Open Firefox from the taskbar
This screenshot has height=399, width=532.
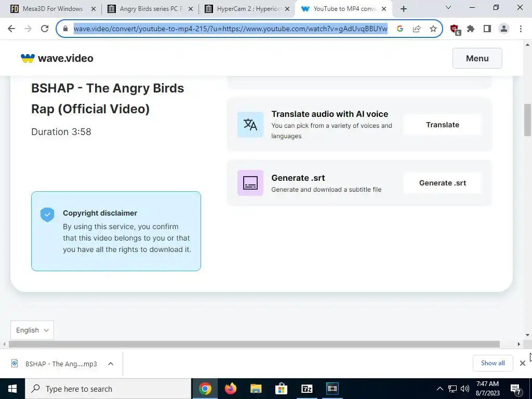[231, 389]
